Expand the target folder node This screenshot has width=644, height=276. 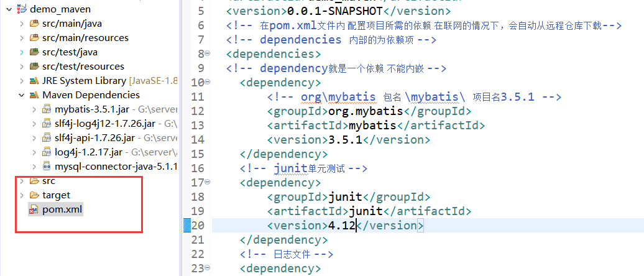[x=21, y=195]
